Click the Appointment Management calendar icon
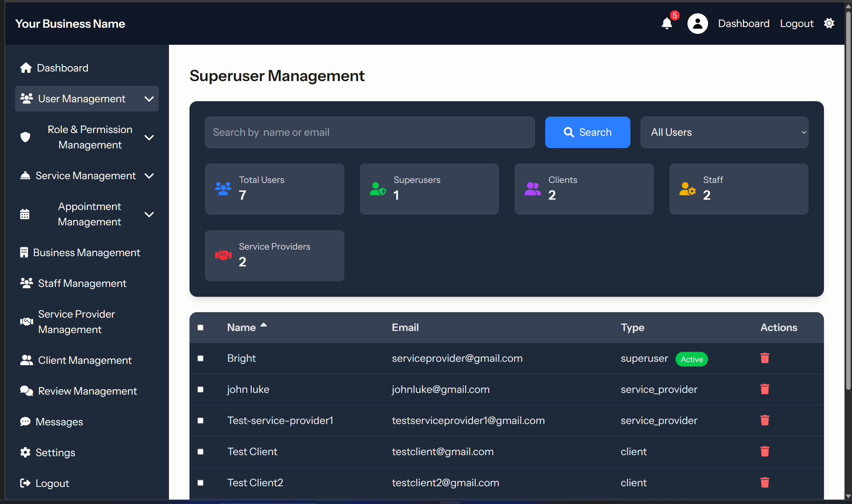The width and height of the screenshot is (852, 504). (25, 214)
